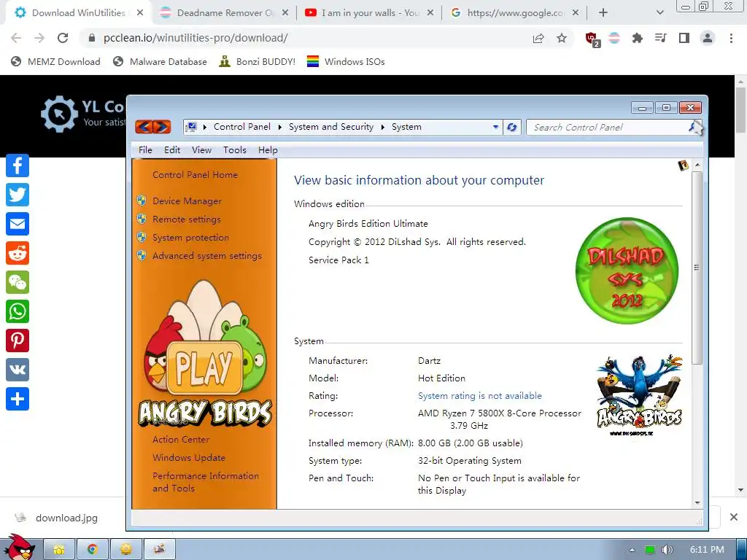
Task: Click the Angry Birds PLAY button
Action: 204,367
